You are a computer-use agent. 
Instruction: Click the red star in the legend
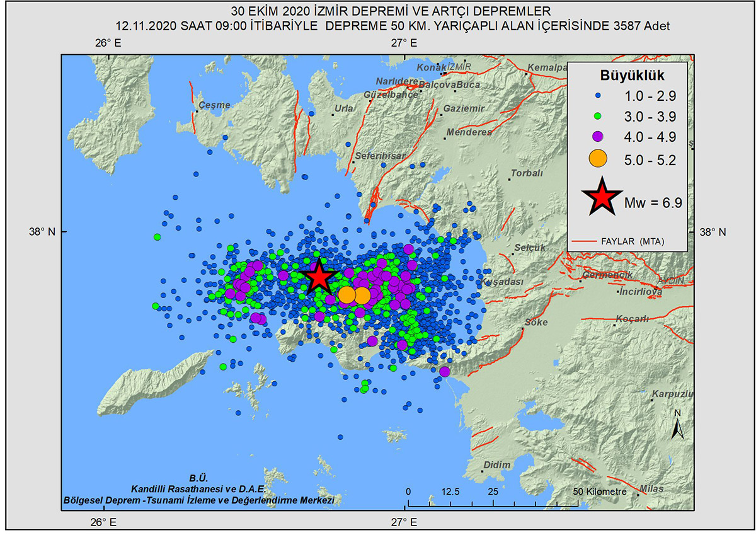click(x=603, y=197)
